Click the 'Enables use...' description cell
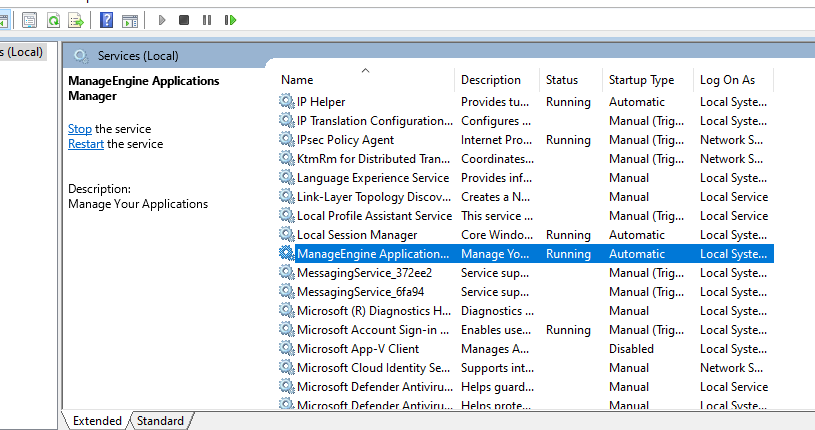The image size is (815, 430). tap(496, 330)
